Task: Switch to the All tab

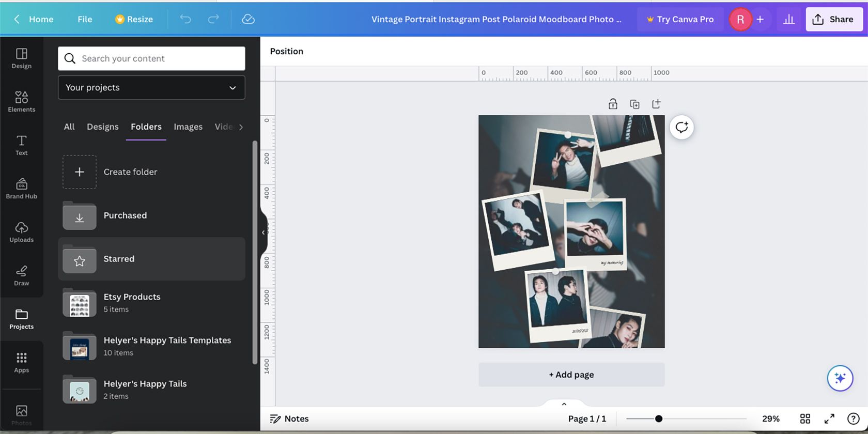Action: (x=69, y=127)
